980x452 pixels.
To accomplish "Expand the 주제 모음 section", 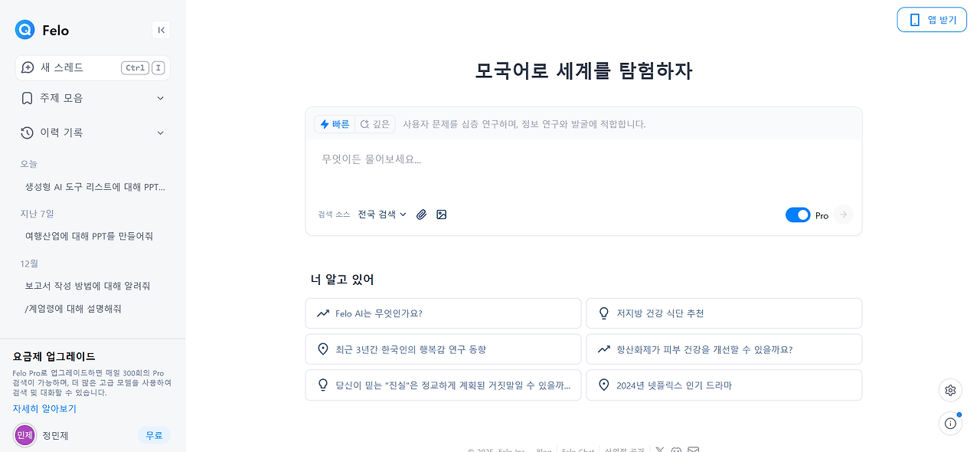I will click(92, 98).
